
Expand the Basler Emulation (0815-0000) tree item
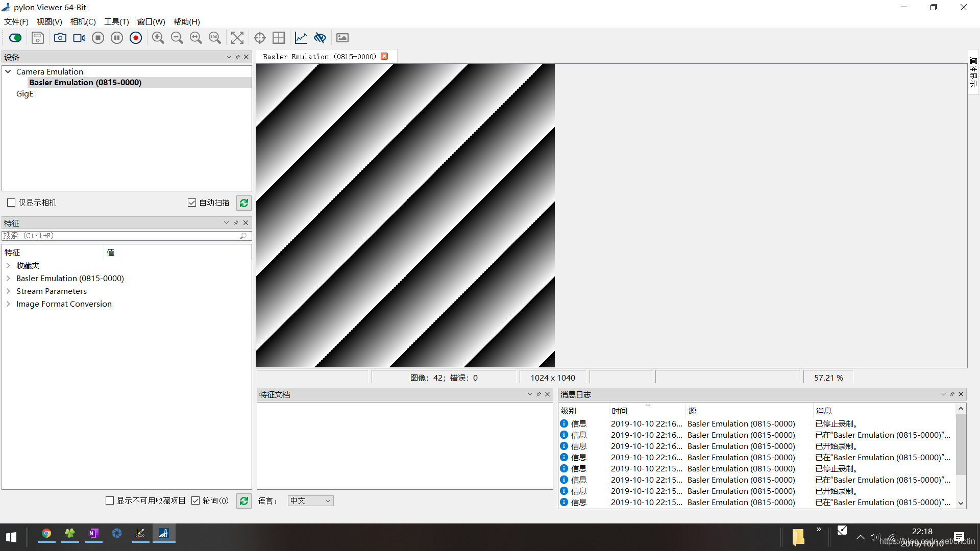(x=8, y=278)
